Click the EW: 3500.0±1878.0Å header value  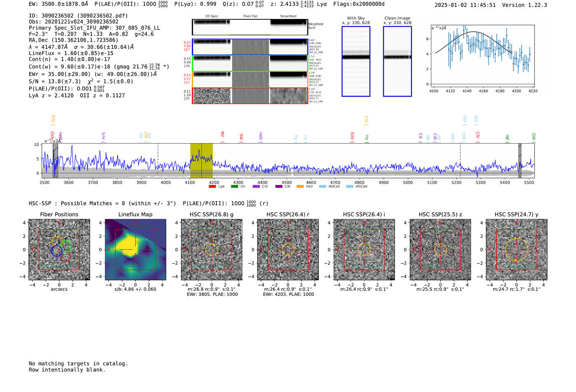pyautogui.click(x=58, y=4)
